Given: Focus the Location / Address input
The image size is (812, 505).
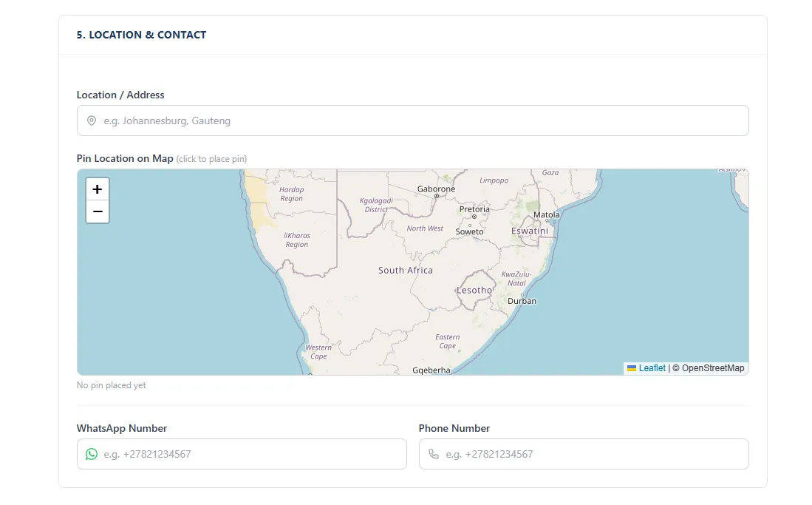Looking at the screenshot, I should (x=421, y=121).
